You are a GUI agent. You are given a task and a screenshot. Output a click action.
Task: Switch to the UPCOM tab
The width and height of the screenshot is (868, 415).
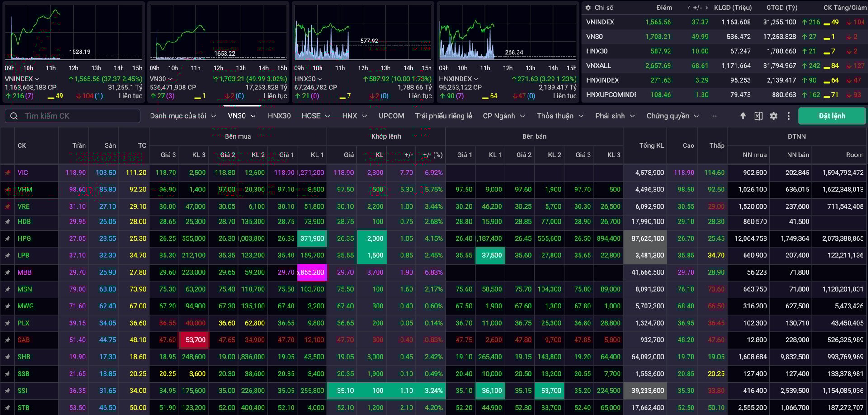(391, 116)
